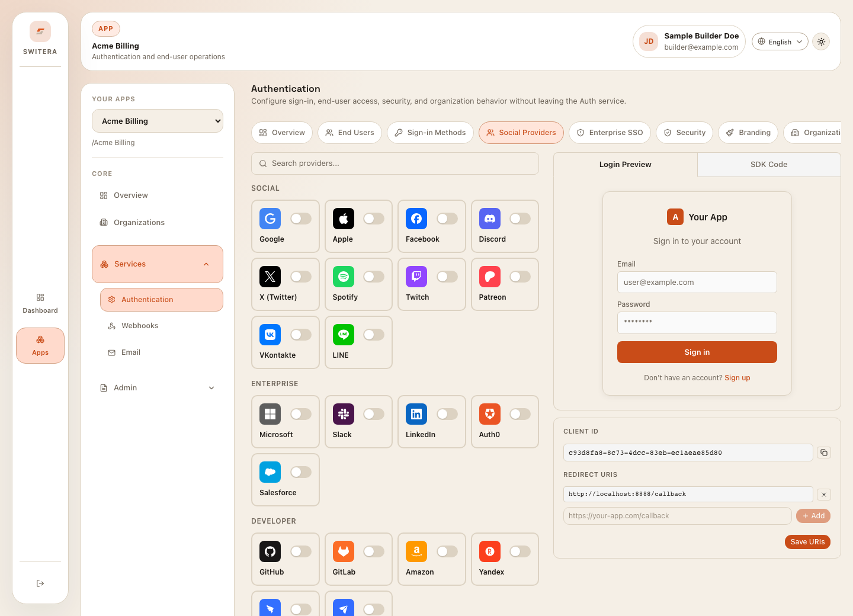Enable the GitHub provider toggle
Image resolution: width=853 pixels, height=616 pixels.
click(301, 551)
